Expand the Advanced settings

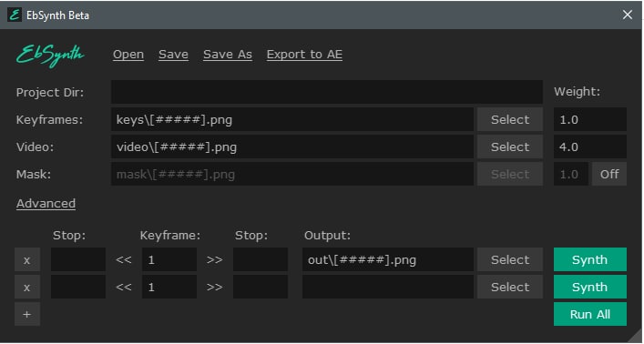click(46, 204)
